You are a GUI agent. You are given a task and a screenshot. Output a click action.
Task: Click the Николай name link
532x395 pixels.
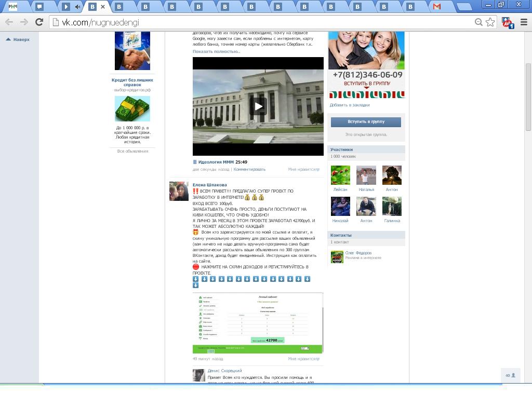point(340,221)
